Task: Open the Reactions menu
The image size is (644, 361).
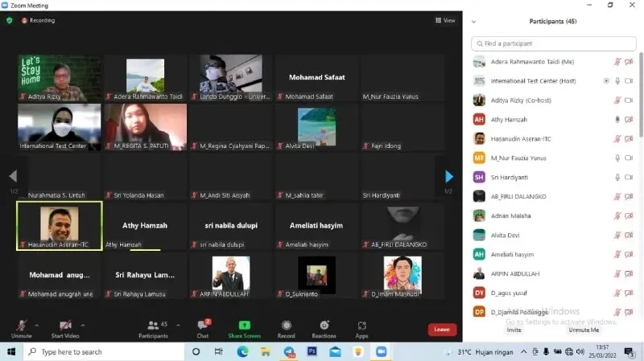Action: pyautogui.click(x=324, y=326)
